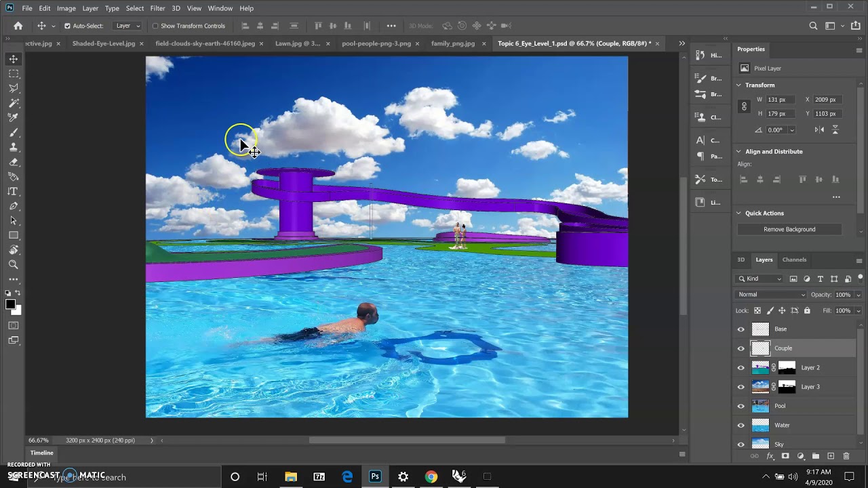Toggle layer filtering switch
Viewport: 868px width, 488px height.
[861, 278]
